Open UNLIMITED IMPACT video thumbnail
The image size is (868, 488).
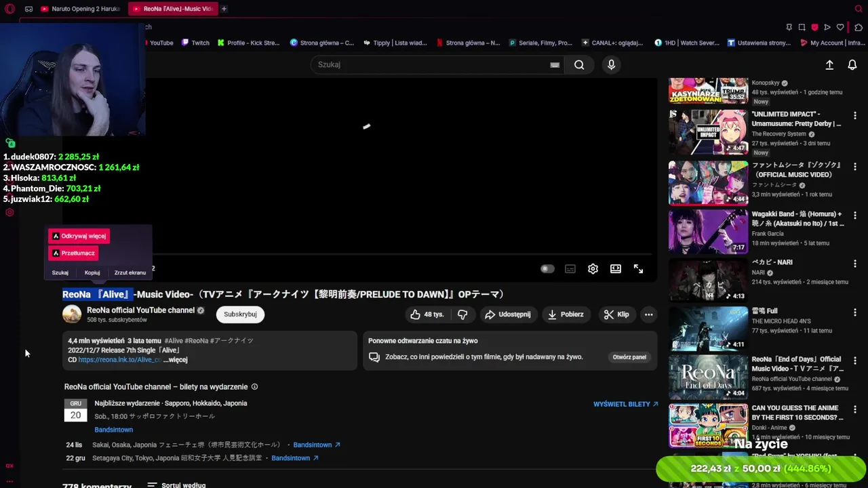(708, 132)
